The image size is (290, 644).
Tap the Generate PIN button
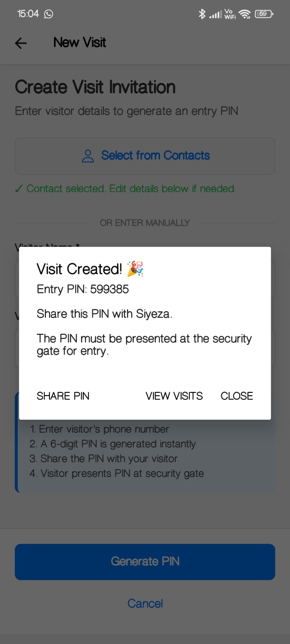tap(145, 561)
